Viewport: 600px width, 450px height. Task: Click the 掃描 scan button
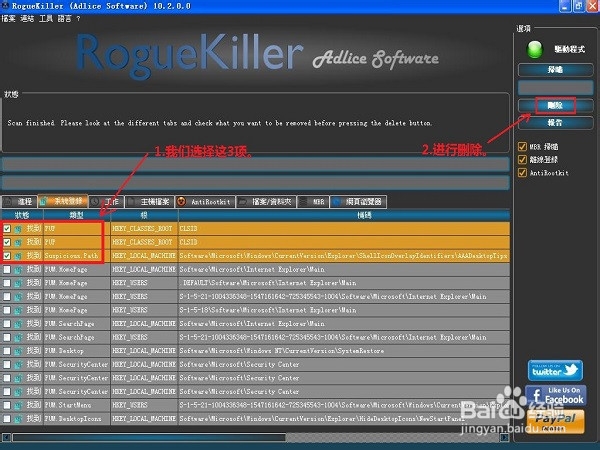[x=555, y=70]
